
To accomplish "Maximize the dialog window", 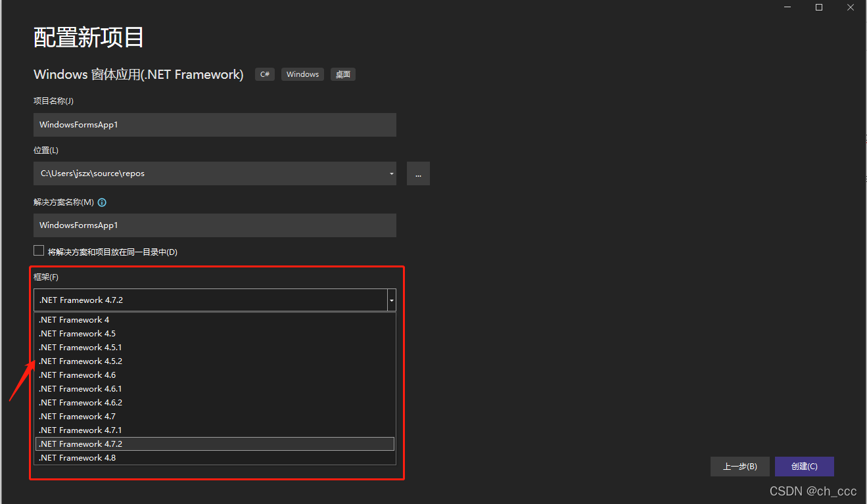I will [x=819, y=7].
